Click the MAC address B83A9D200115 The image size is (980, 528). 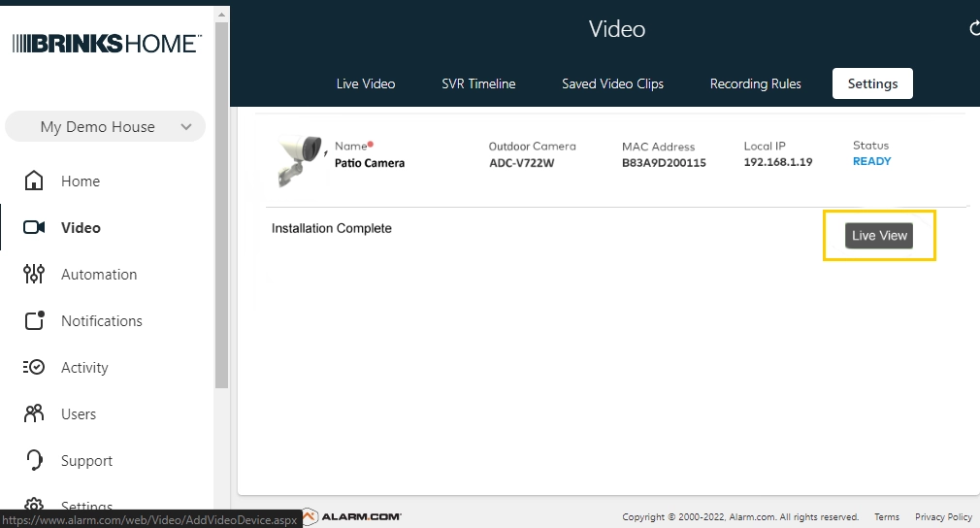point(664,163)
